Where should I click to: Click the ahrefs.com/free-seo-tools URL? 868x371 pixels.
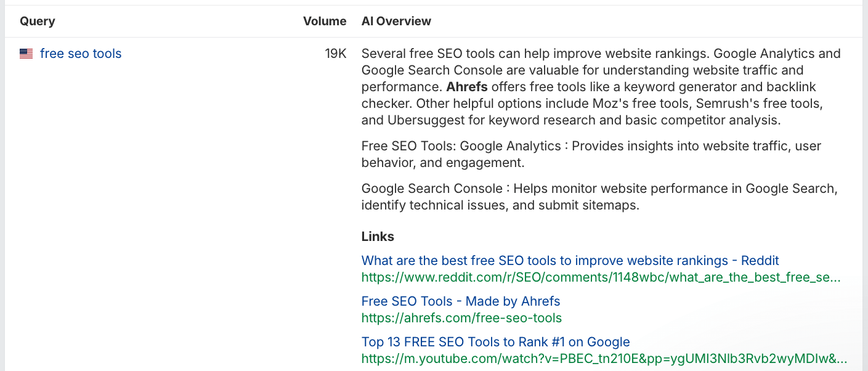pos(461,318)
